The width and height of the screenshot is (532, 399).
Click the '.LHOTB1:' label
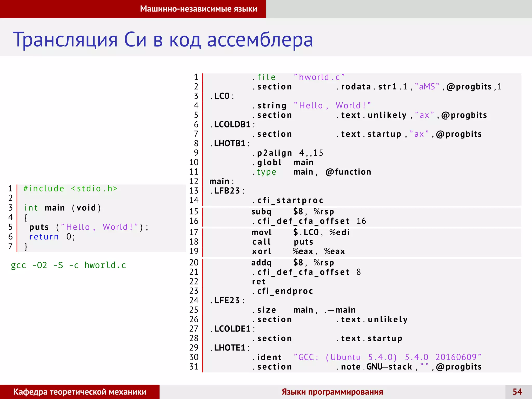[230, 143]
